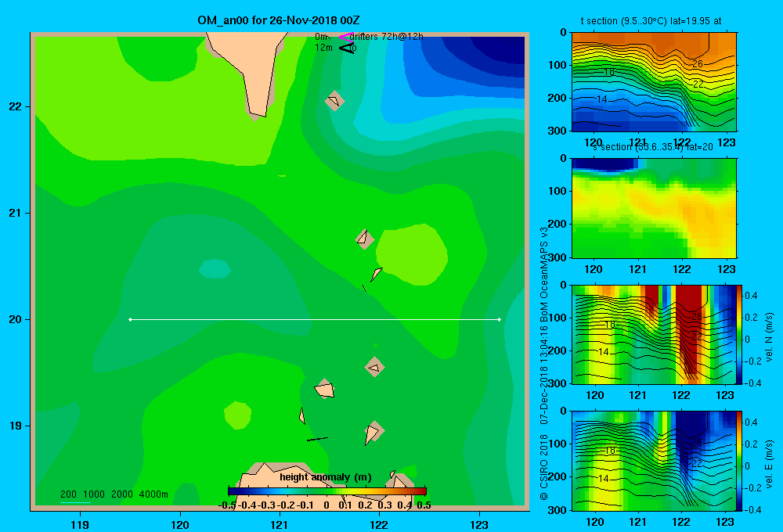This screenshot has height=532, width=783.
Task: Pick the dark red 0.5 end of height colorbar
Action: point(423,491)
